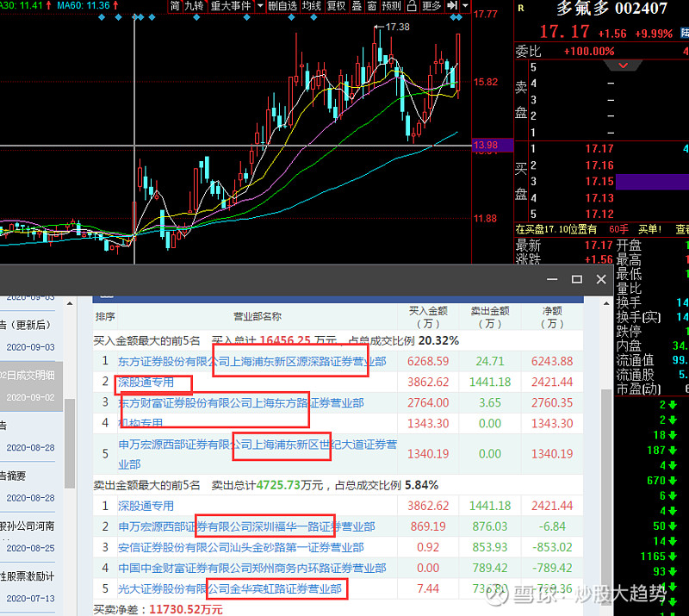Click the jump-to-end arrow icon in toolbar

tap(451, 6)
